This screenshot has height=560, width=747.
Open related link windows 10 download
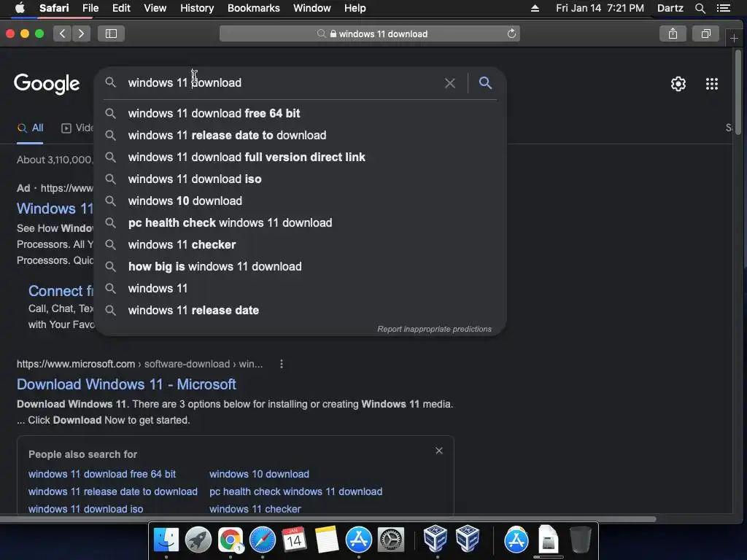[259, 474]
